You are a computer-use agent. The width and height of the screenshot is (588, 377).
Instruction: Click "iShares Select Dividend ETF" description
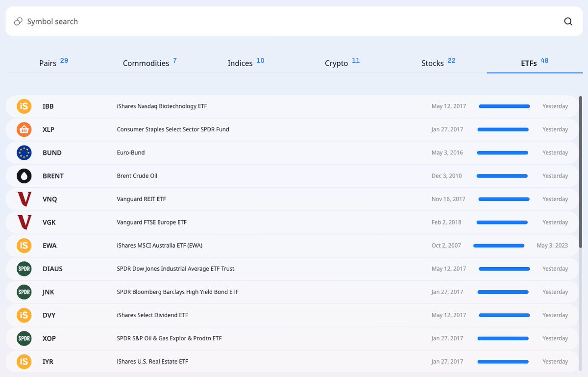coord(152,315)
